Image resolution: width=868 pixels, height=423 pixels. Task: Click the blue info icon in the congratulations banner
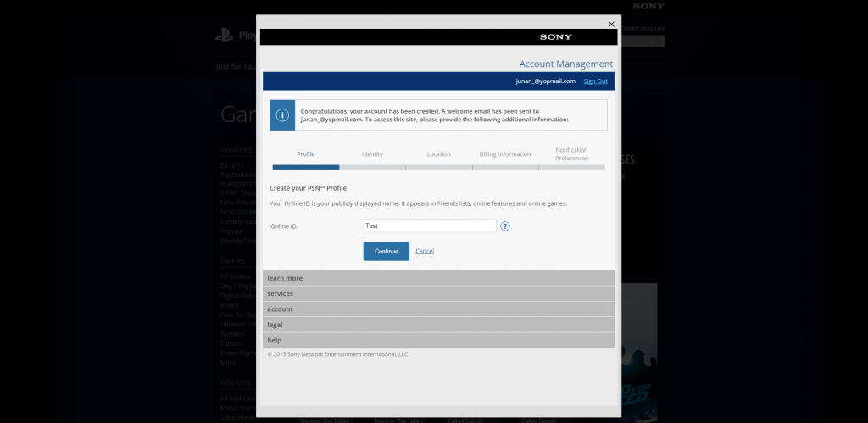pyautogui.click(x=282, y=115)
